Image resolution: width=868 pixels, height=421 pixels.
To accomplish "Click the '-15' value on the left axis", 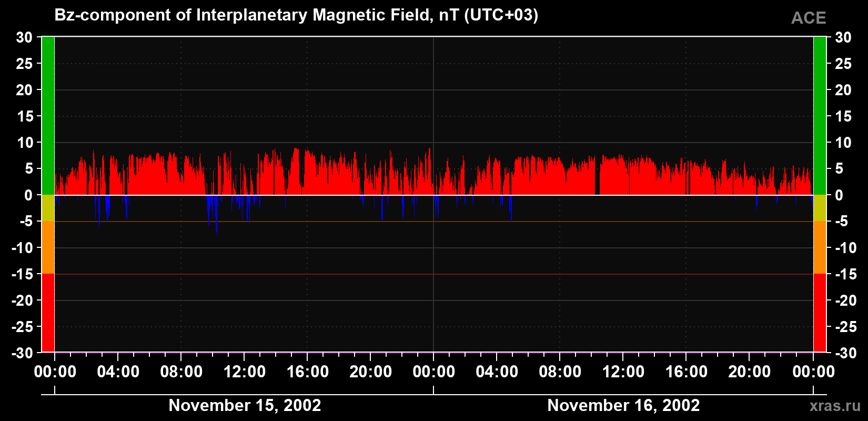I will pos(22,274).
